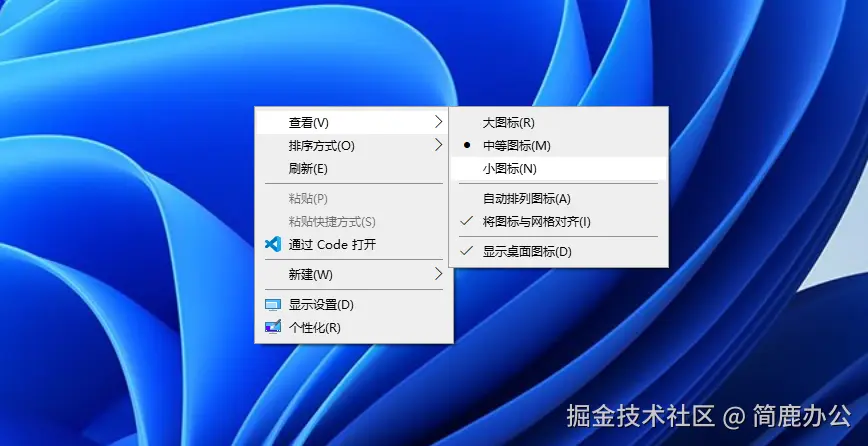Click the 粘贴(P) paste entry

click(354, 199)
